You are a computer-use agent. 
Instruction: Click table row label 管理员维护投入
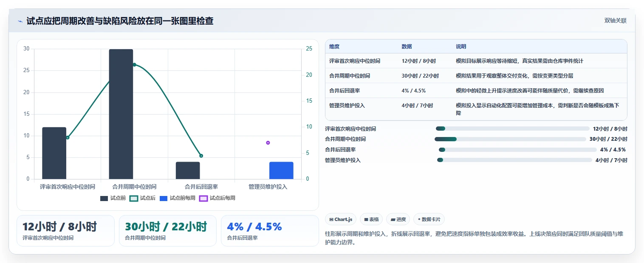coord(347,106)
